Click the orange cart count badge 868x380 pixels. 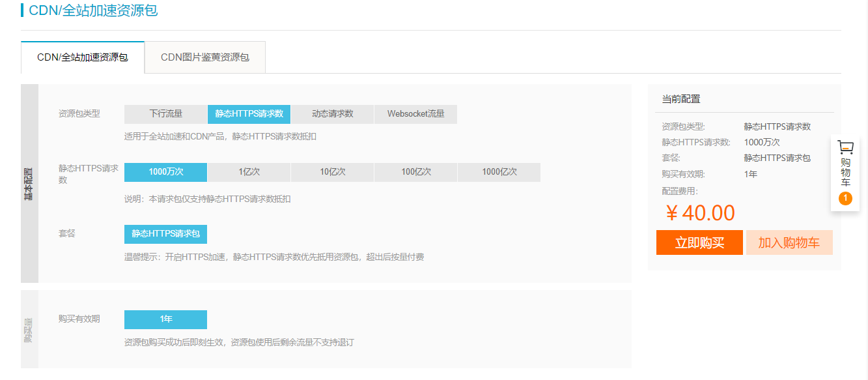[x=845, y=198]
